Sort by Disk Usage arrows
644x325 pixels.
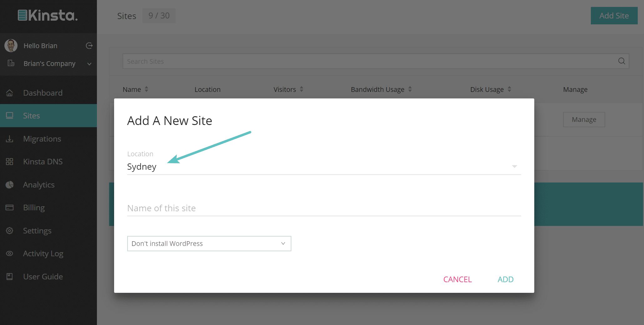coord(509,89)
